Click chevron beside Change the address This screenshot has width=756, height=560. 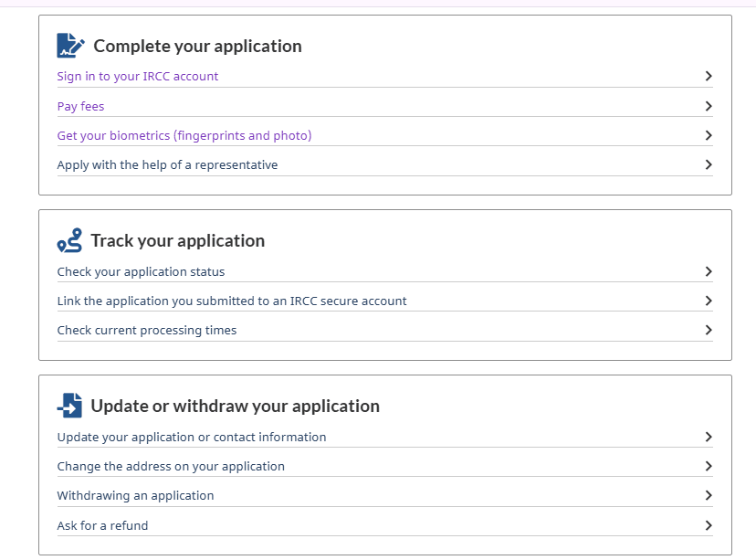point(709,467)
